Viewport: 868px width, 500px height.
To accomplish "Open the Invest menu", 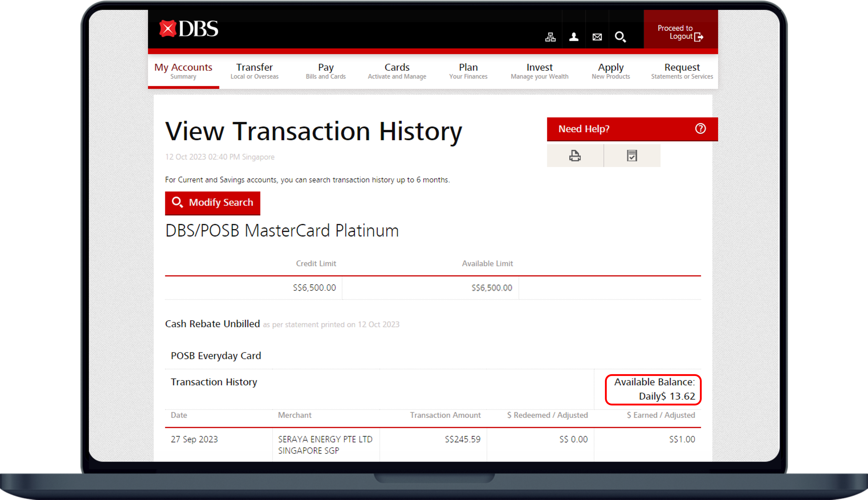I will point(539,71).
